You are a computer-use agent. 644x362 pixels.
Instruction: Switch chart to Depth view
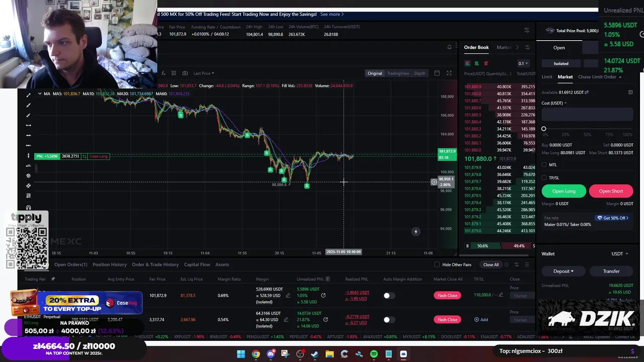420,73
